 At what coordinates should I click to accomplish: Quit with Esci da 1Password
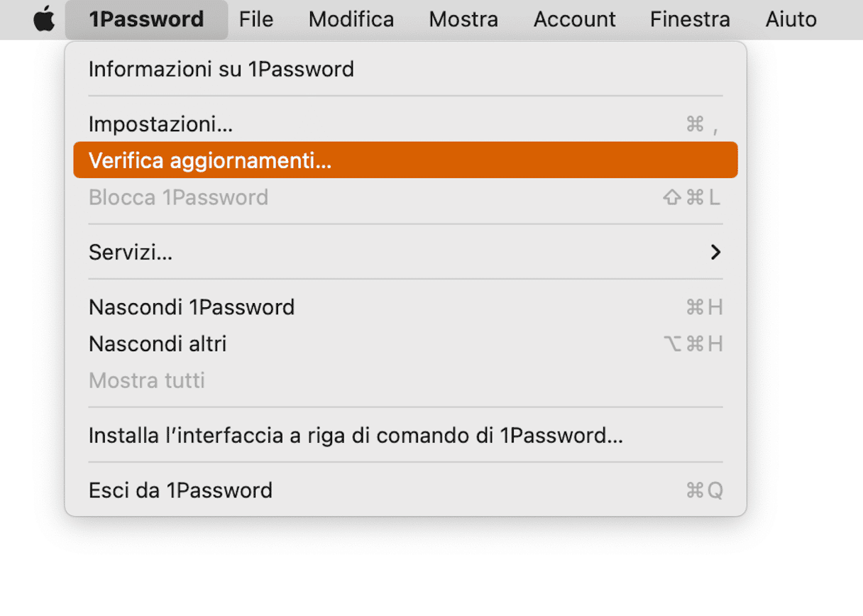click(x=180, y=490)
